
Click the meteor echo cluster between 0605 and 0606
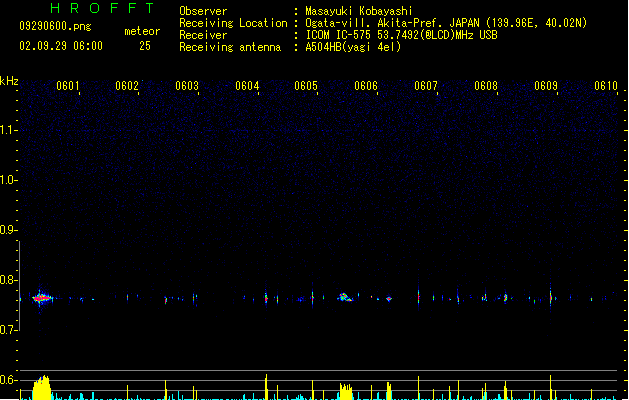click(345, 297)
